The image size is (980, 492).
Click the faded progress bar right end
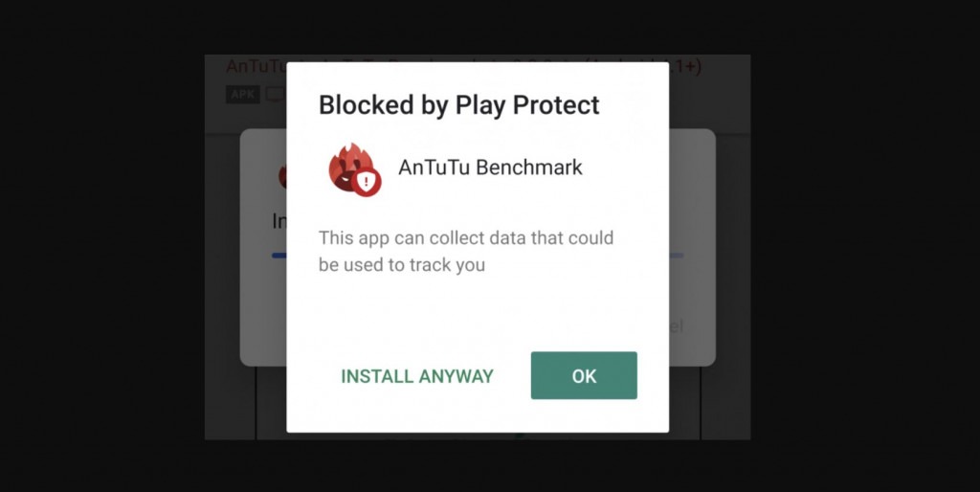pos(677,255)
